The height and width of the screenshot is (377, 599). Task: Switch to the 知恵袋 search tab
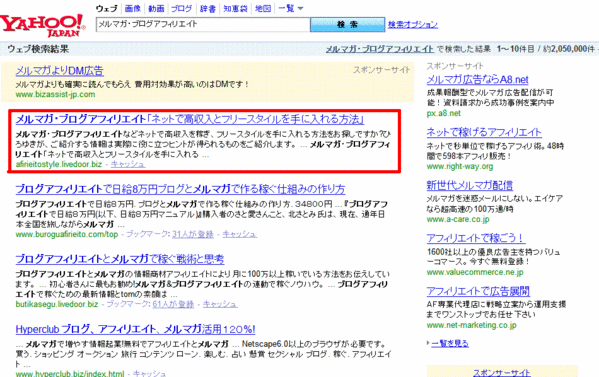pyautogui.click(x=235, y=8)
